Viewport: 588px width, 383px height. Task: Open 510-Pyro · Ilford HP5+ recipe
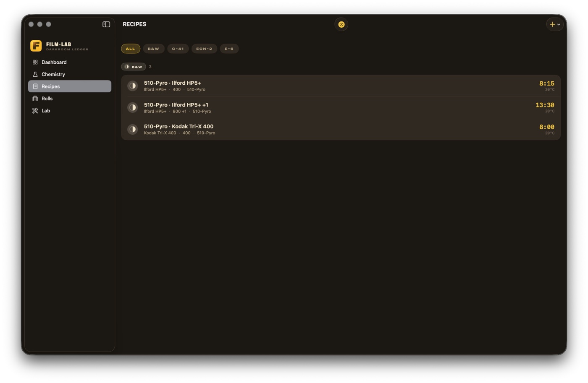341,86
